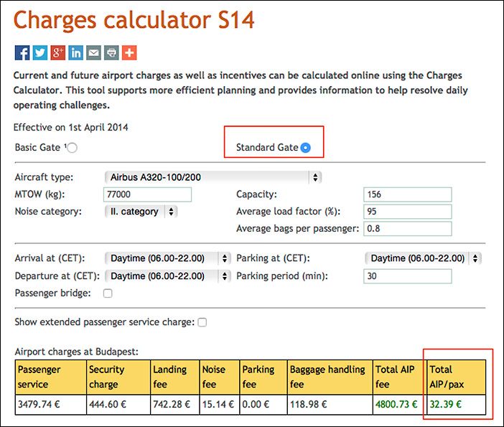Click the Security charge column header
This screenshot has width=504, height=427.
tap(118, 377)
